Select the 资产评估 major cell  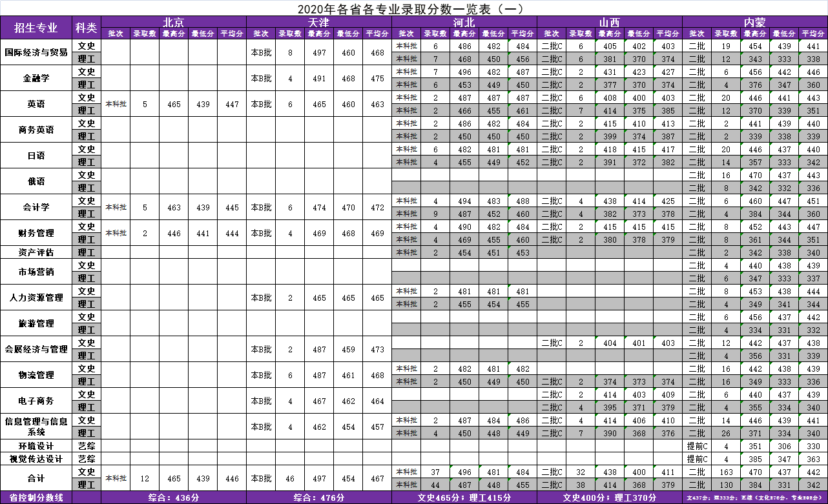[36, 252]
